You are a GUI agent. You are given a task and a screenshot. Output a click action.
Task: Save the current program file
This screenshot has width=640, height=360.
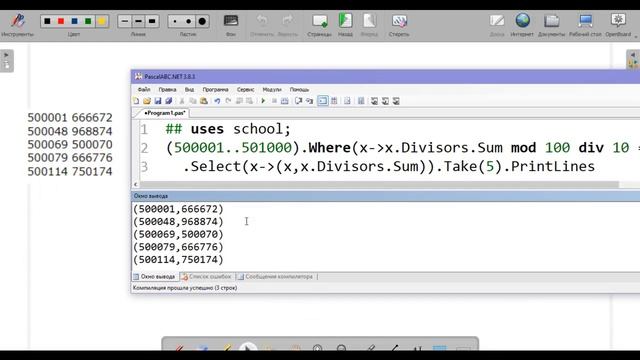(158, 101)
